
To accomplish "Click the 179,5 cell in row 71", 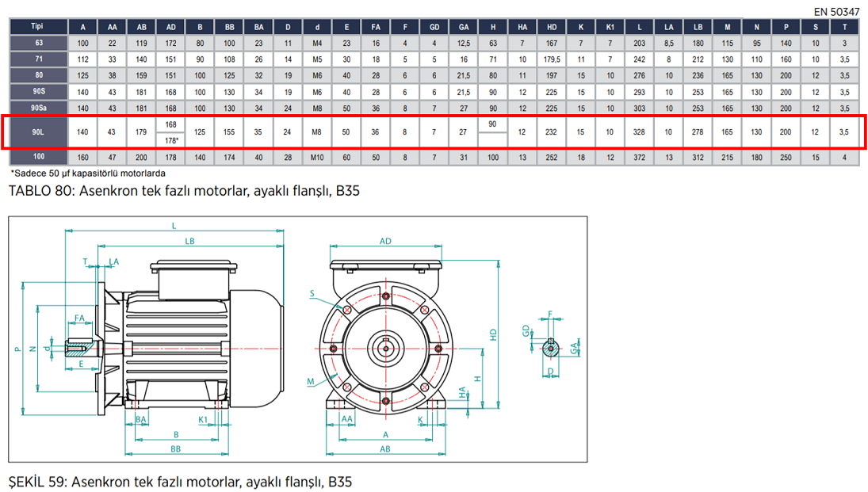I will [x=552, y=59].
